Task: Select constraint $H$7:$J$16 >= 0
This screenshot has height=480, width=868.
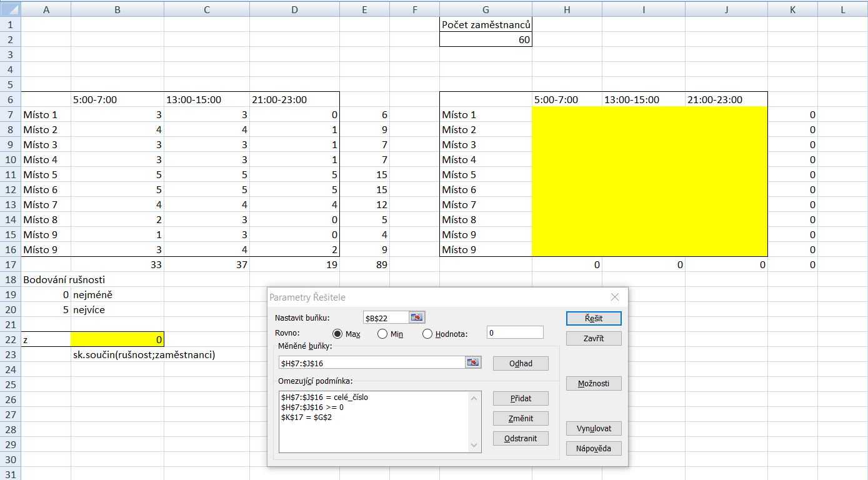Action: pos(312,407)
